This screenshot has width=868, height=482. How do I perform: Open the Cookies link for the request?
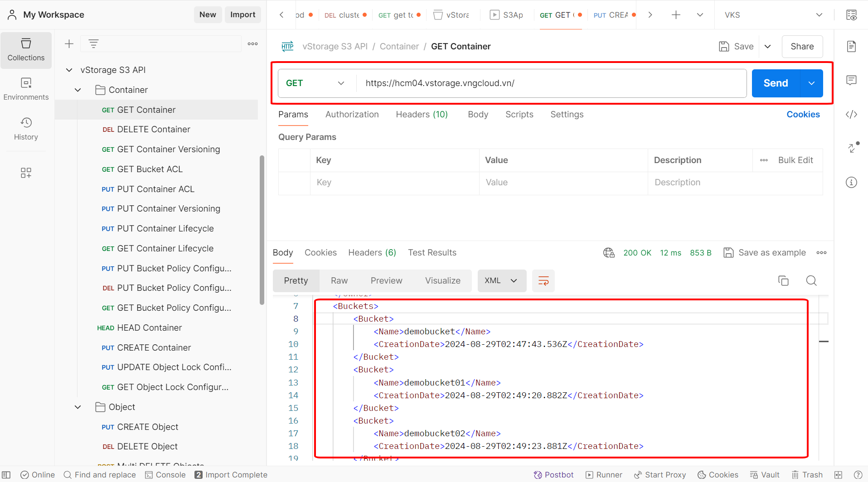[x=803, y=115]
